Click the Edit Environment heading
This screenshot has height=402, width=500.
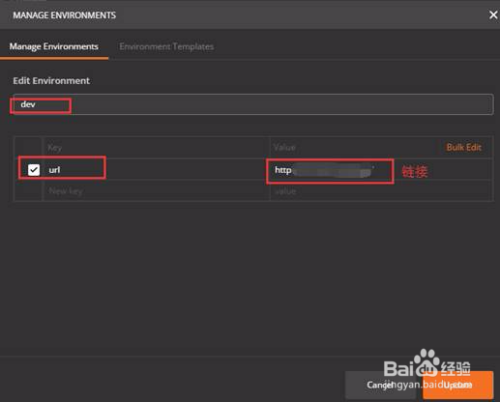(x=51, y=81)
